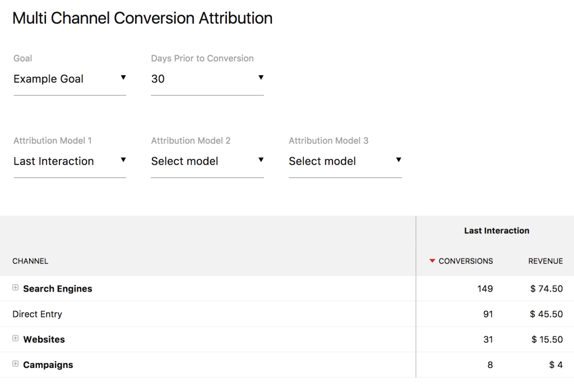Open the Goal dropdown arrow
Screen dimensions: 574x392
click(x=123, y=78)
